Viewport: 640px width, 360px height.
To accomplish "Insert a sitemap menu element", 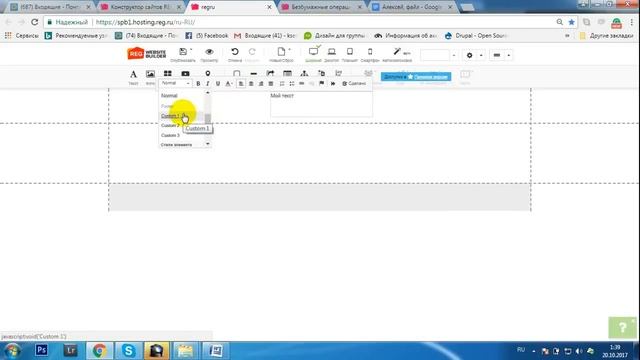I will tap(304, 73).
